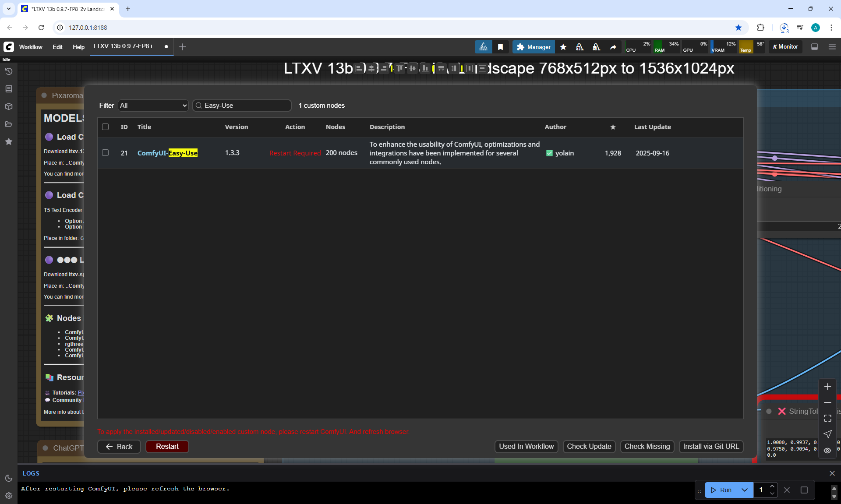Open settings gear icon in sidebar
Screen dimensions: 841x504
(x=8, y=496)
